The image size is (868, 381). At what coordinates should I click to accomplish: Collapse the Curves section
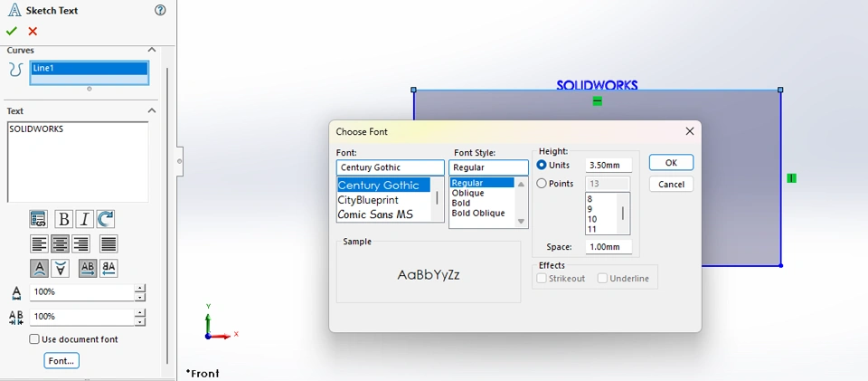click(152, 50)
